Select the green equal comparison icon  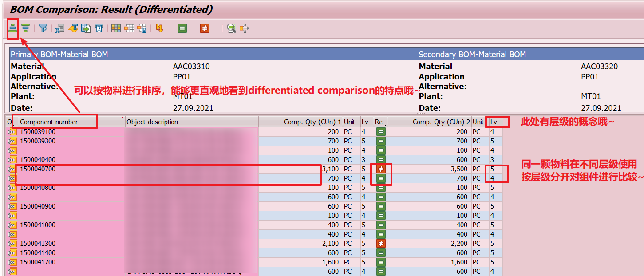[x=182, y=28]
